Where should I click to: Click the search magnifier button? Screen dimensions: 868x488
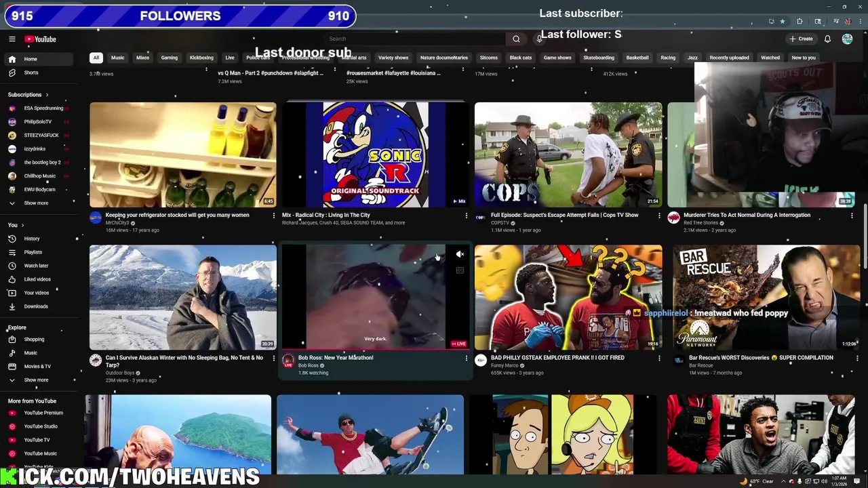click(516, 39)
